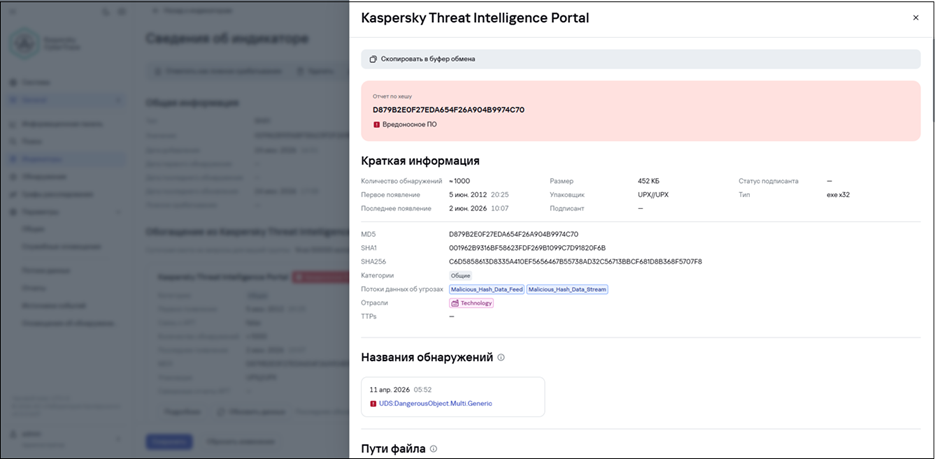
Task: Click the 'Краткая информация' section heading
Action: pos(420,161)
